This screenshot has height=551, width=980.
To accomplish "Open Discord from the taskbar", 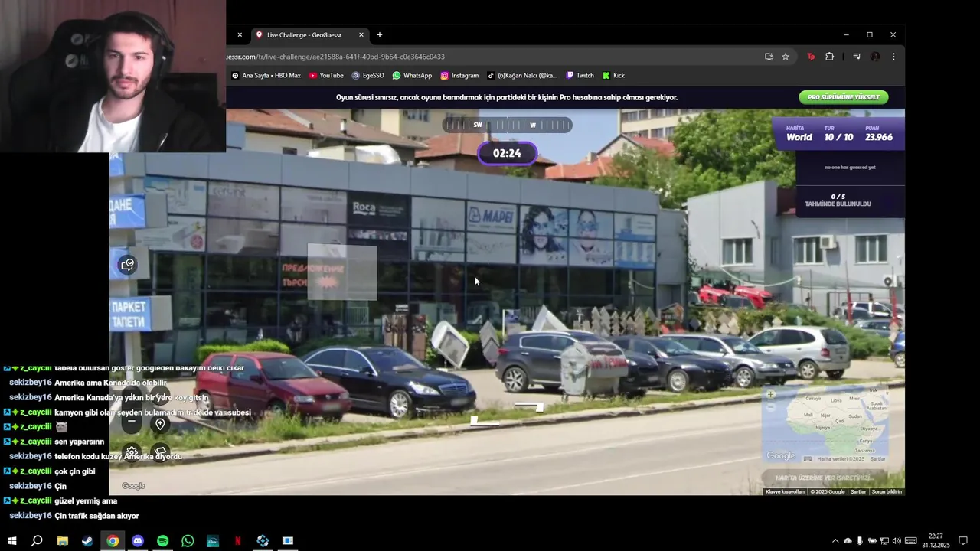I will [x=138, y=541].
